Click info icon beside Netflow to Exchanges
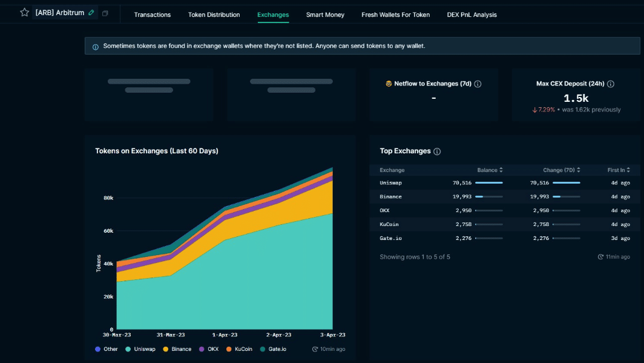Image resolution: width=644 pixels, height=363 pixels. click(478, 84)
